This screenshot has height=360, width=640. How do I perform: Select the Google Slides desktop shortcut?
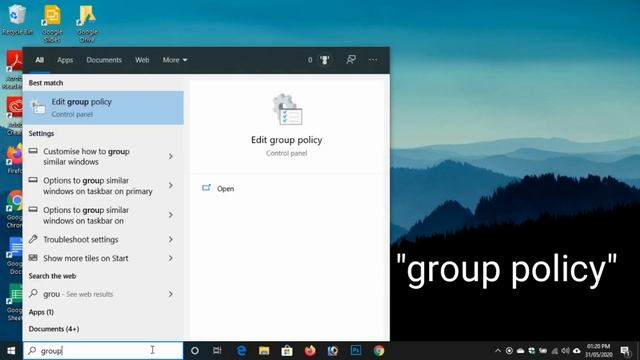[x=52, y=23]
